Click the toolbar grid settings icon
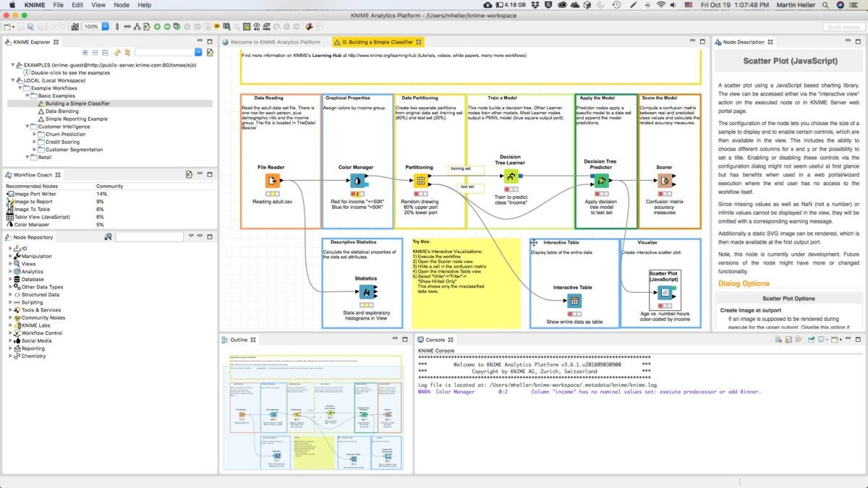 pos(246,27)
